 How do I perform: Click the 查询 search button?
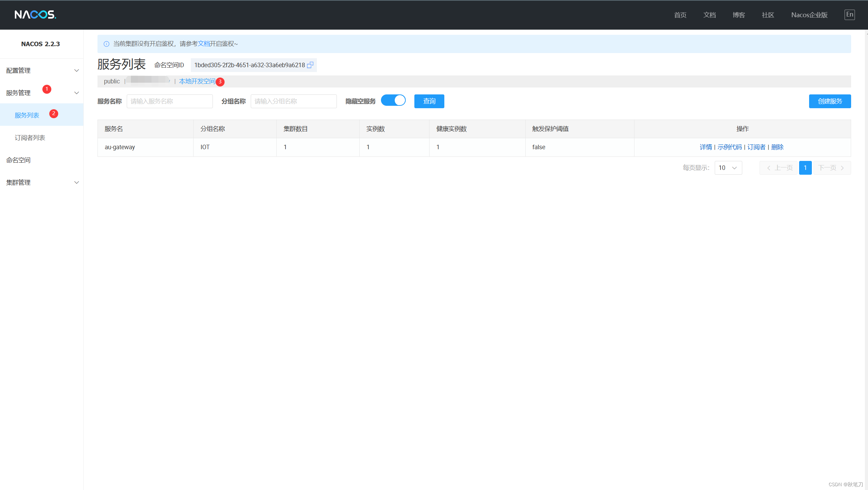click(x=429, y=101)
